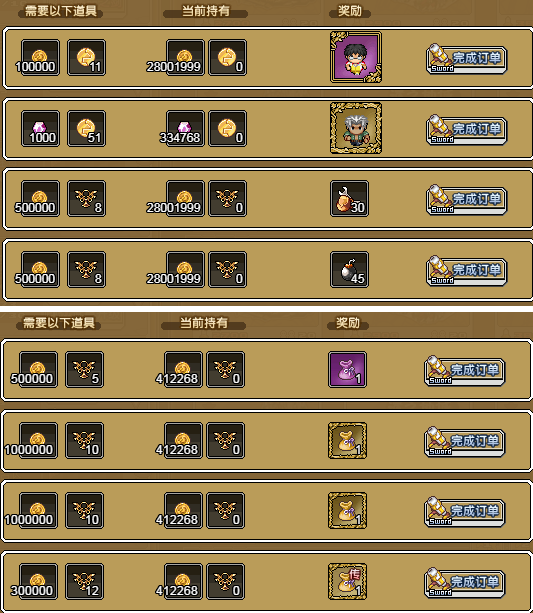Click the purple bag reward icon
Screen dimensions: 533x613
tap(347, 369)
